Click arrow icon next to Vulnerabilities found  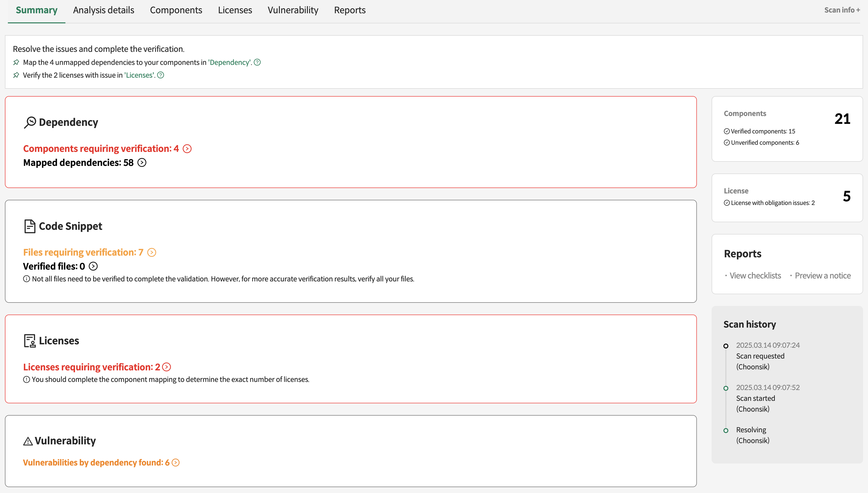tap(175, 463)
